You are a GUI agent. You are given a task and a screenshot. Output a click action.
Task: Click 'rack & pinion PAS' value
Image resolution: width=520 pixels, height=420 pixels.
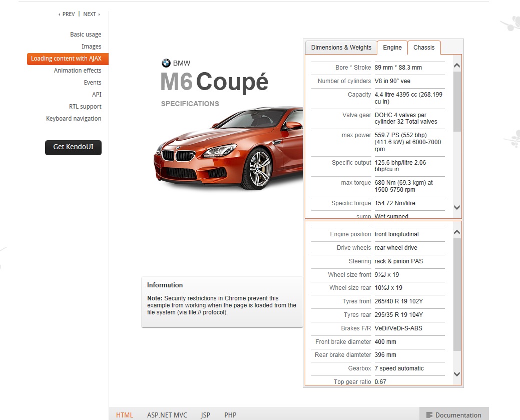398,261
